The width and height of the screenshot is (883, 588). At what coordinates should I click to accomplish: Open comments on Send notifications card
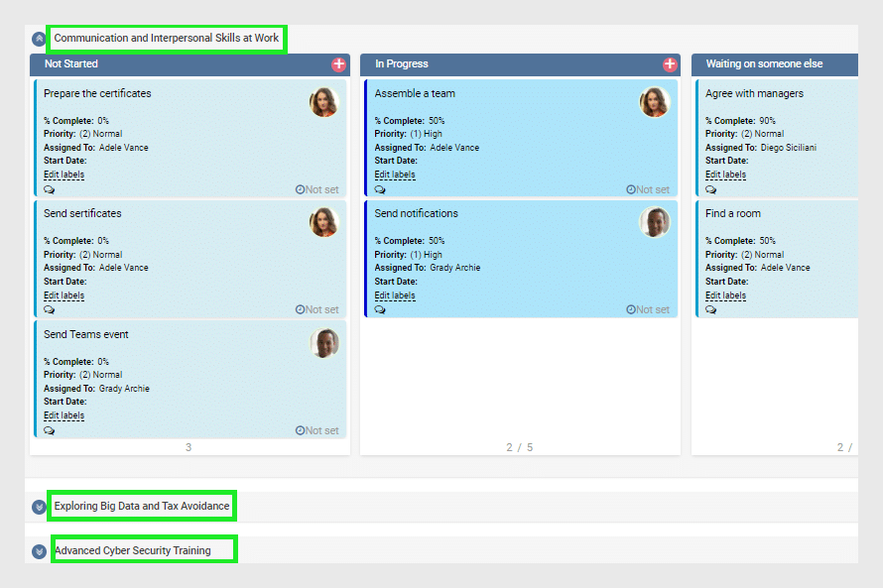click(x=380, y=310)
